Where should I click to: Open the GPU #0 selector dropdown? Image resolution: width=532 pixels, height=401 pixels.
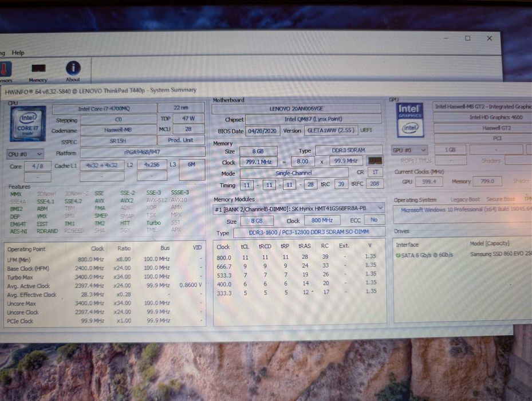pos(409,150)
